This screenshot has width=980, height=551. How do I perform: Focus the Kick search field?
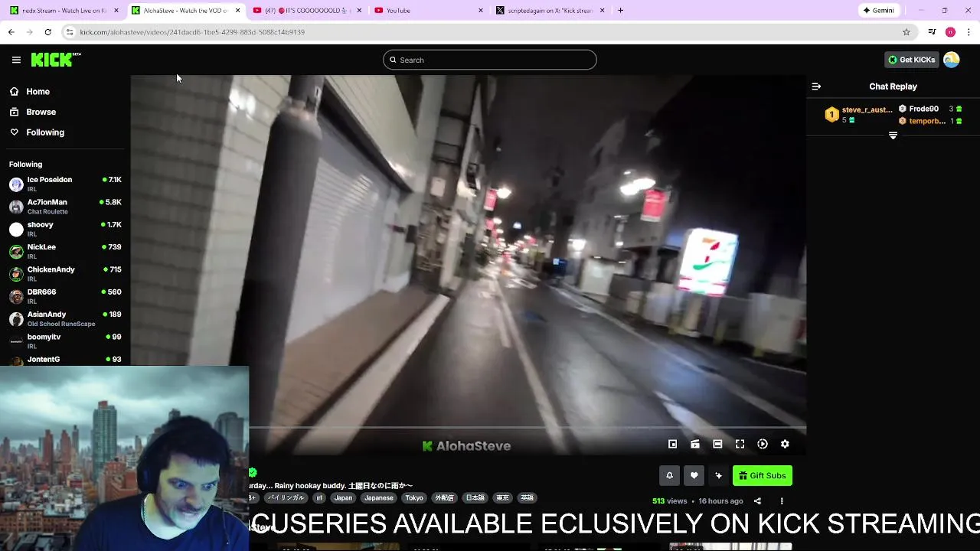pyautogui.click(x=490, y=60)
